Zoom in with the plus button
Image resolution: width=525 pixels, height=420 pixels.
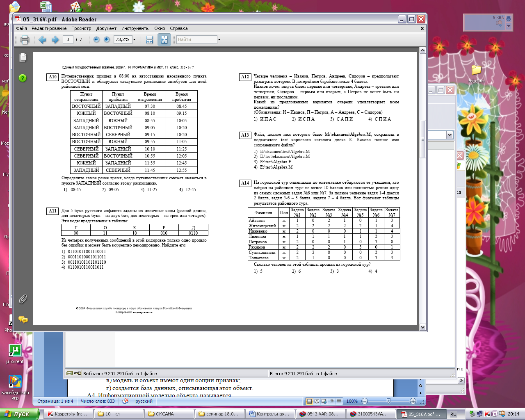[107, 39]
